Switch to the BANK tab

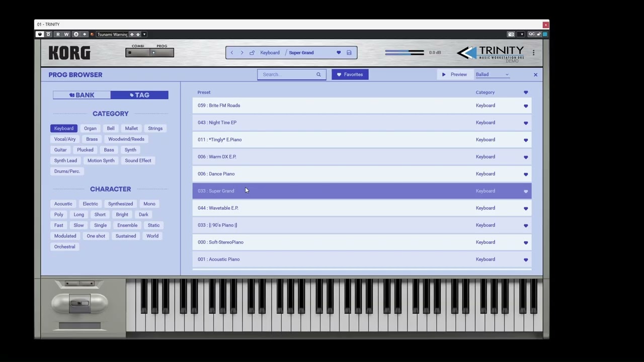click(x=82, y=95)
